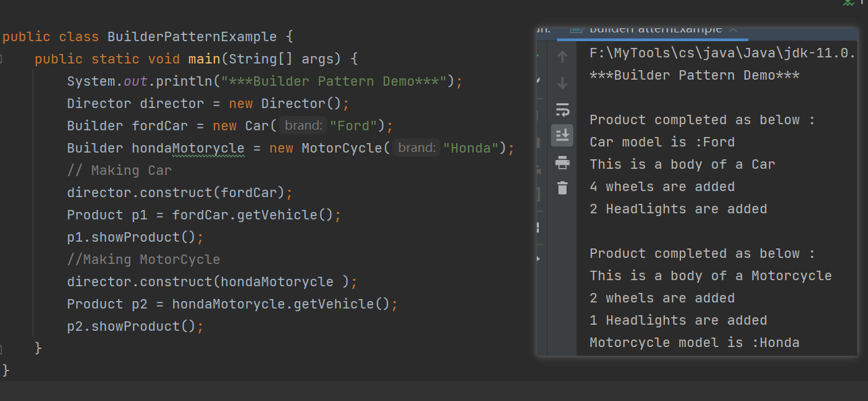868x401 pixels.
Task: Click console line 'Car model is :Ford'
Action: [x=662, y=142]
